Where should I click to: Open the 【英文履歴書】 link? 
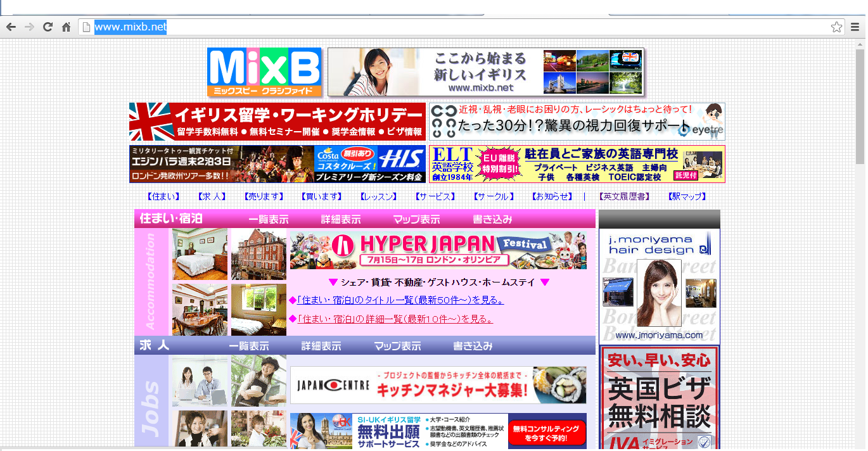625,196
